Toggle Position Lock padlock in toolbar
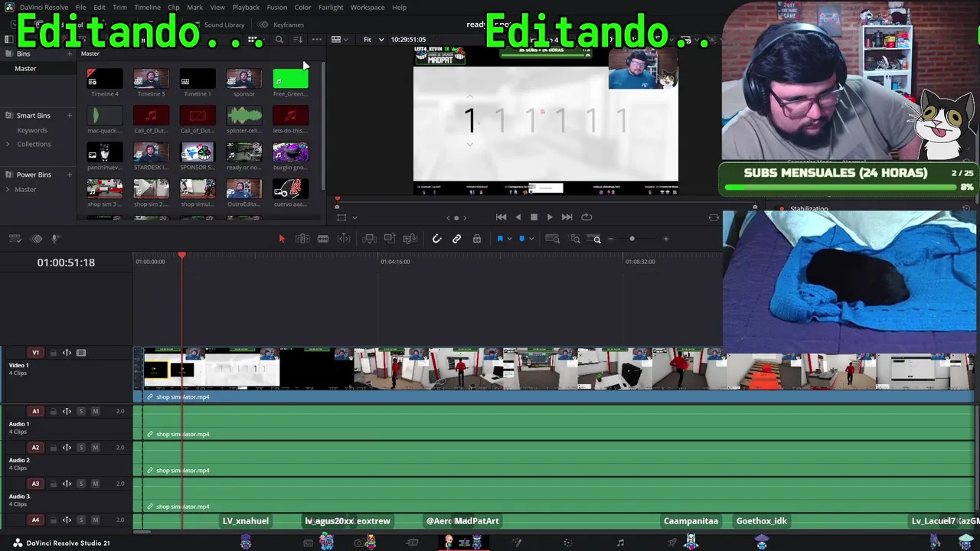980x551 pixels. (x=477, y=239)
